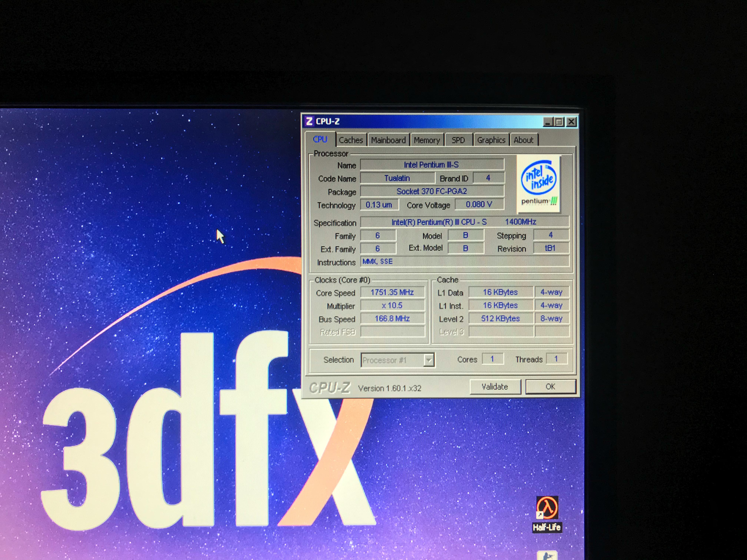Minimize the CPU-Z window

(548, 122)
